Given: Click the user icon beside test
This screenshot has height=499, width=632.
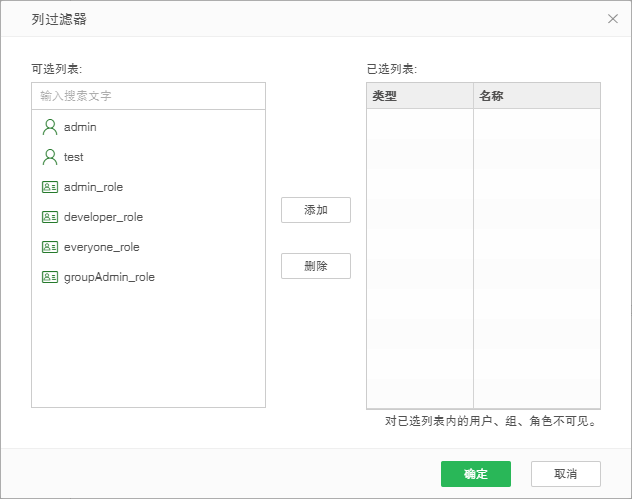Looking at the screenshot, I should pyautogui.click(x=50, y=157).
